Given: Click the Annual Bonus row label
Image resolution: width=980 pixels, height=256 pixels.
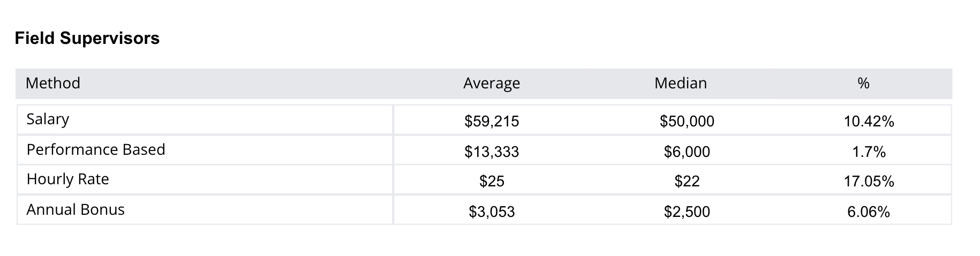Looking at the screenshot, I should coord(76,209).
